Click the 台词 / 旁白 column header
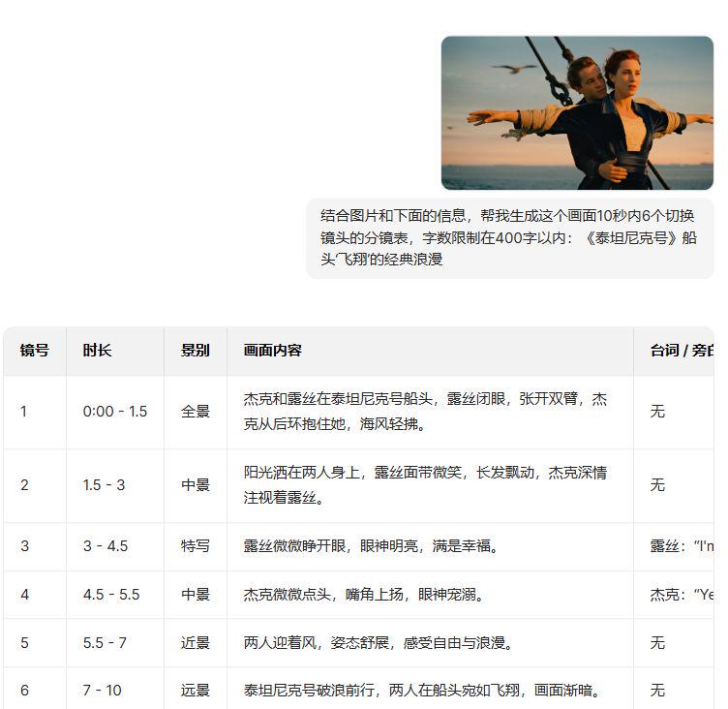Screen dimensions: 728x709 tap(681, 351)
